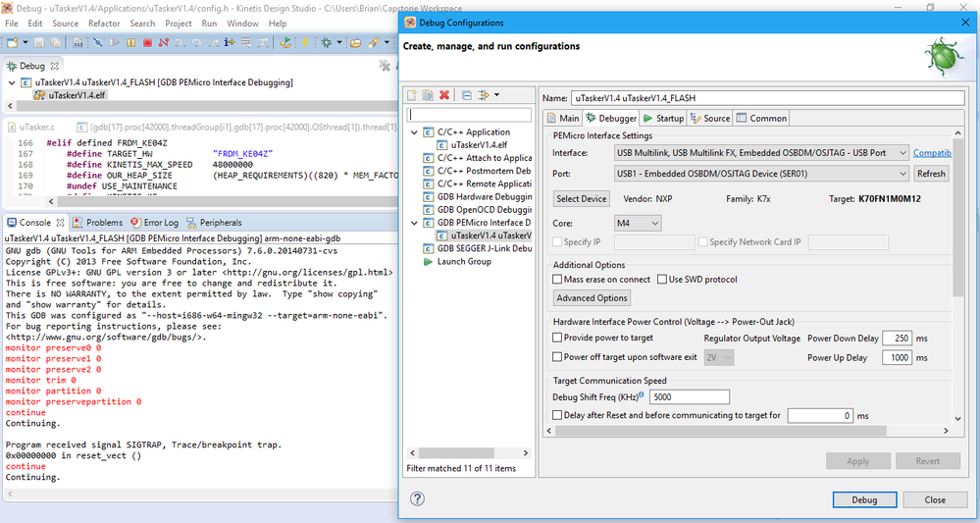Check Delay after Reset before communicating
The height and width of the screenshot is (523, 980).
(x=557, y=415)
